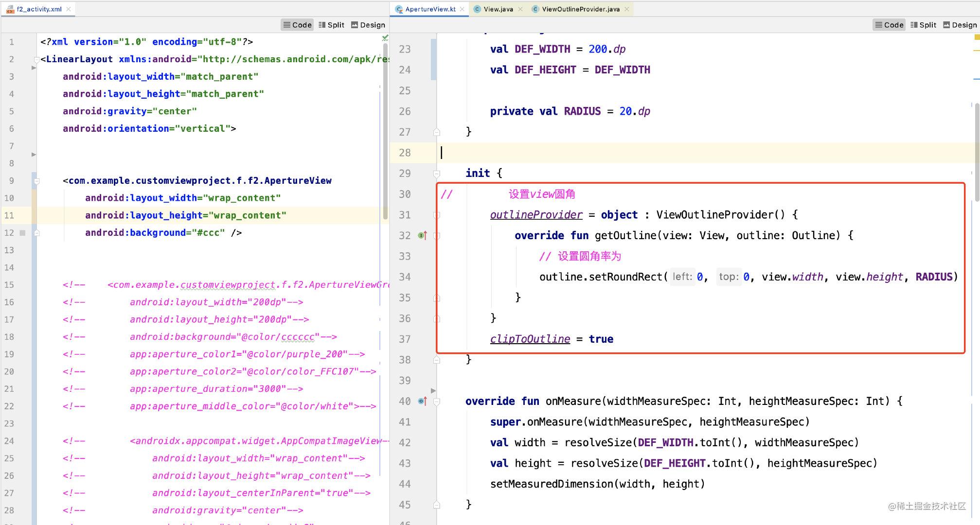This screenshot has height=525, width=980.
Task: Enable Split view mode in f2_activity.xml editor
Action: pos(331,25)
